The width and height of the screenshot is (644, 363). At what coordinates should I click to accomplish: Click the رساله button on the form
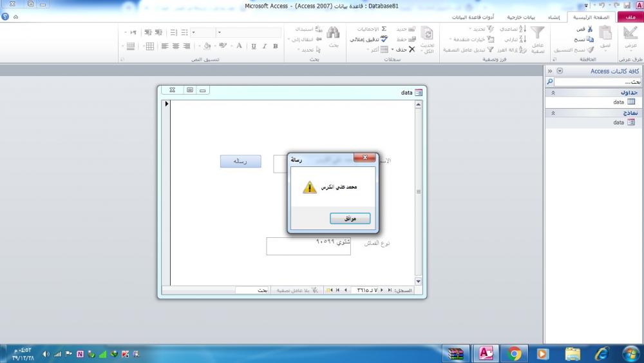(x=240, y=161)
